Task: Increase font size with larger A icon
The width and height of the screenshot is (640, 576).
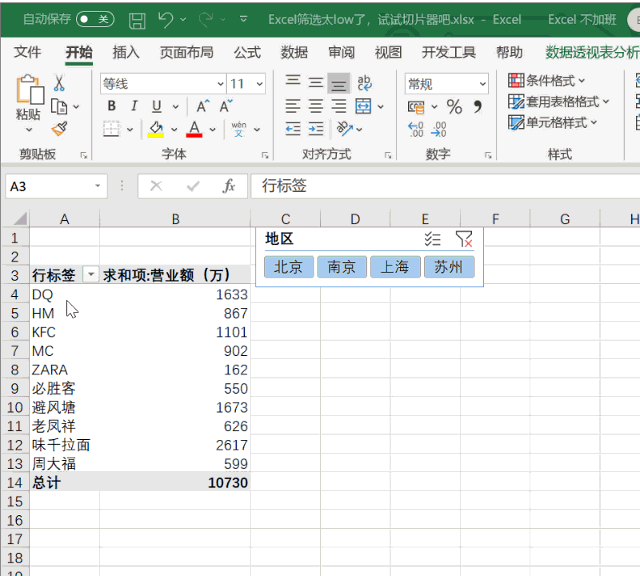Action: coord(203,106)
